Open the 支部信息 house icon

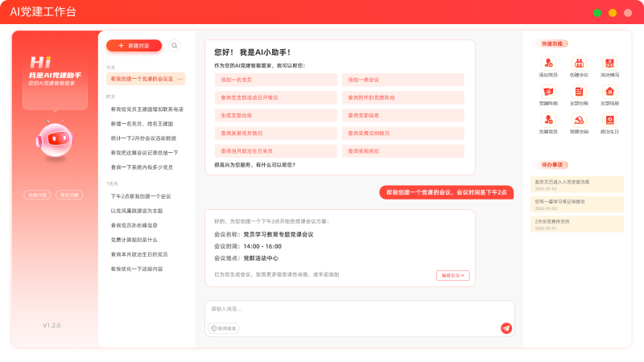pyautogui.click(x=609, y=92)
